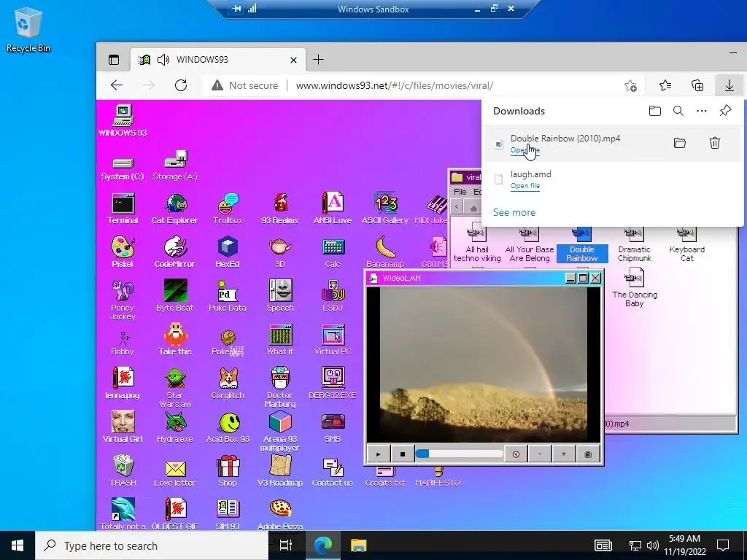The image size is (747, 560).
Task: Launch Poney Jockey game icon
Action: click(x=123, y=300)
